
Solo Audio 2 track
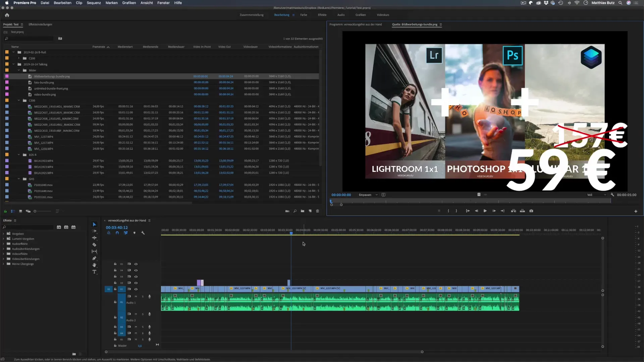point(143,314)
